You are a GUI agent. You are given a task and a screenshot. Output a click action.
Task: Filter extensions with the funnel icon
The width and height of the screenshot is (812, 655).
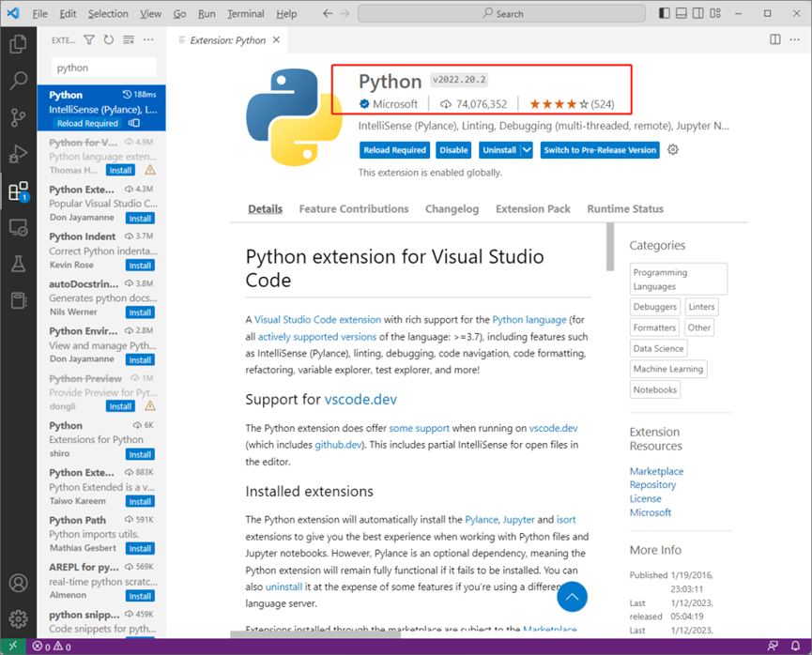(x=89, y=39)
